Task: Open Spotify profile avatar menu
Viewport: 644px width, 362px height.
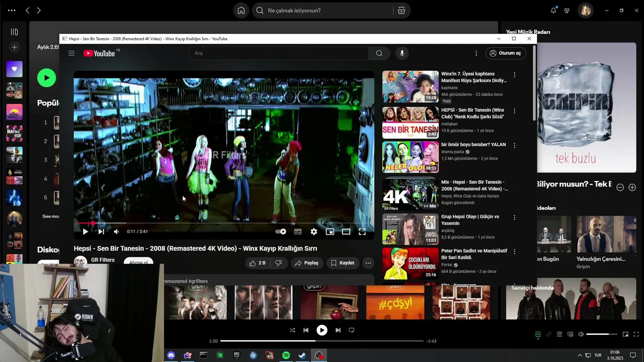Action: [x=586, y=11]
